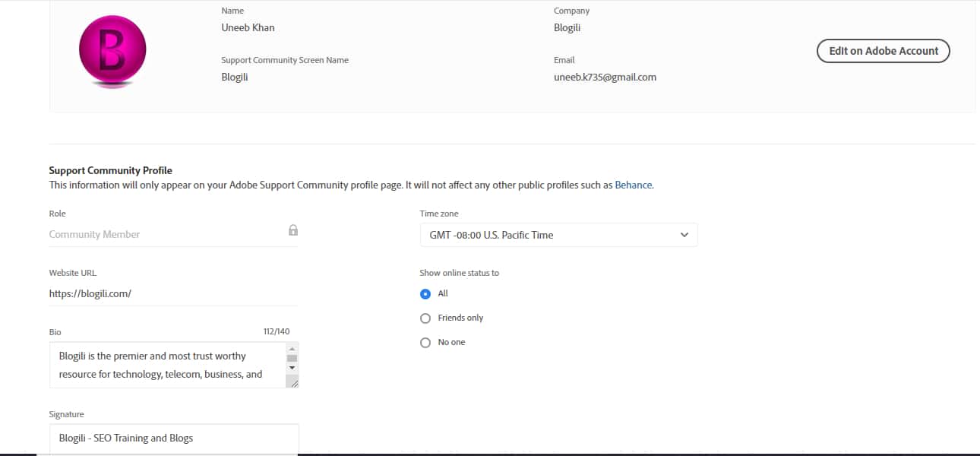
Task: Click the name Uneeb Khan
Action: pos(248,27)
